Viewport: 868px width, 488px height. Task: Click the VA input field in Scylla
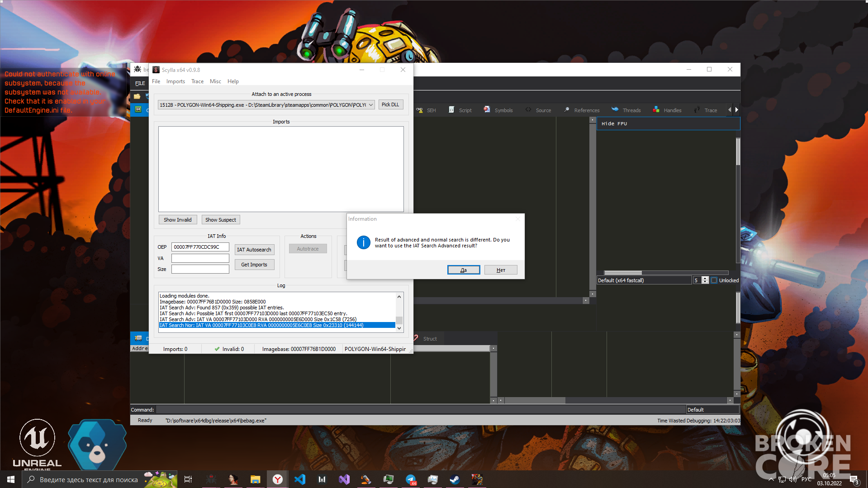(x=200, y=258)
